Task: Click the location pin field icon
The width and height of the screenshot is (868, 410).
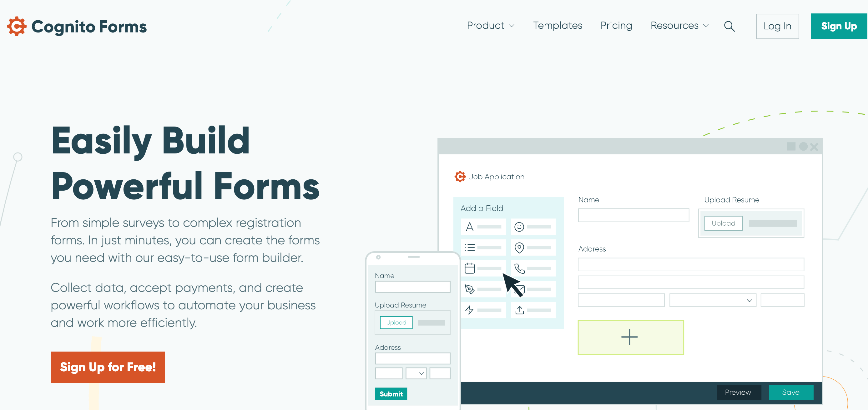Action: [519, 248]
